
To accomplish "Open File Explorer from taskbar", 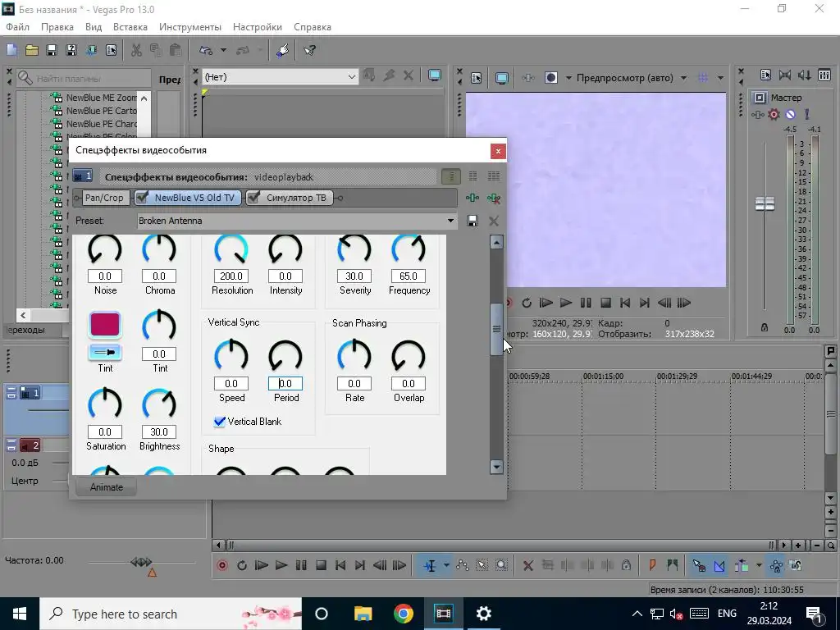I will [363, 614].
